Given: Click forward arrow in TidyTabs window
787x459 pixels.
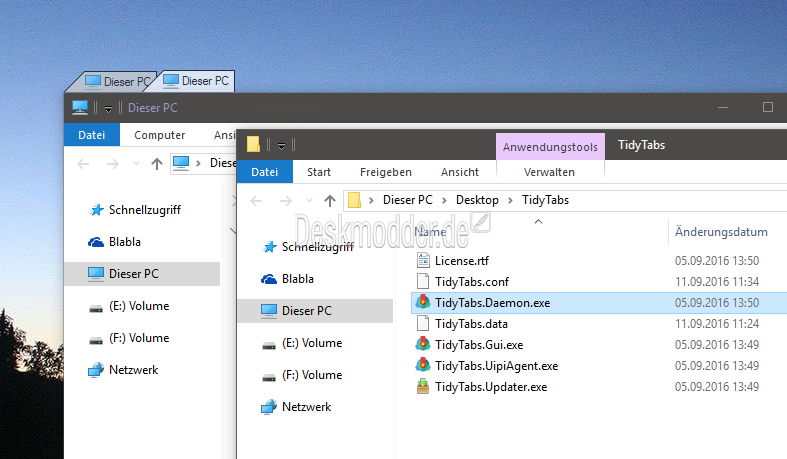Looking at the screenshot, I should tap(286, 201).
